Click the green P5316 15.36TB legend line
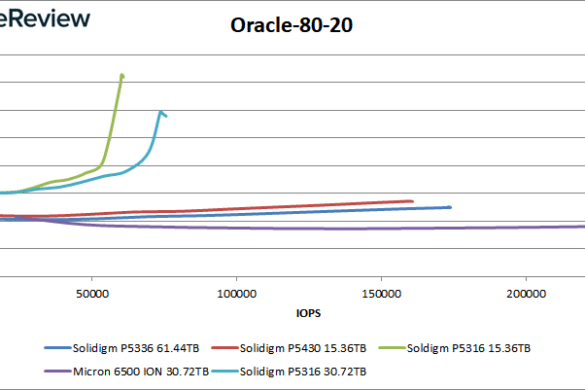585x390 pixels. (392, 348)
